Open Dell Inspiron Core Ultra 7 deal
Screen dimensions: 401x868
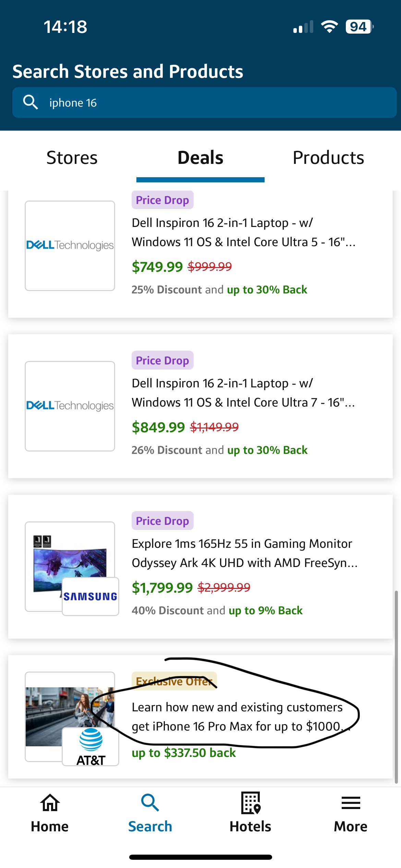[x=243, y=393]
